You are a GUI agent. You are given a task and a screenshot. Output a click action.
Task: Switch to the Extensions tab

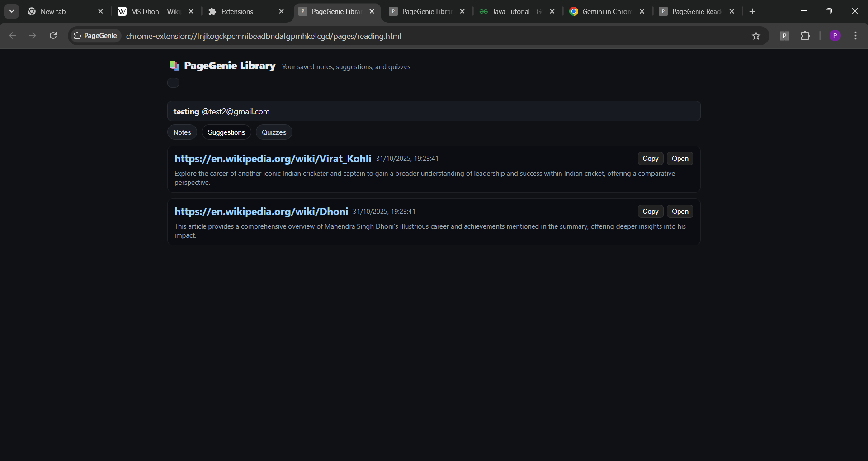[x=246, y=11]
